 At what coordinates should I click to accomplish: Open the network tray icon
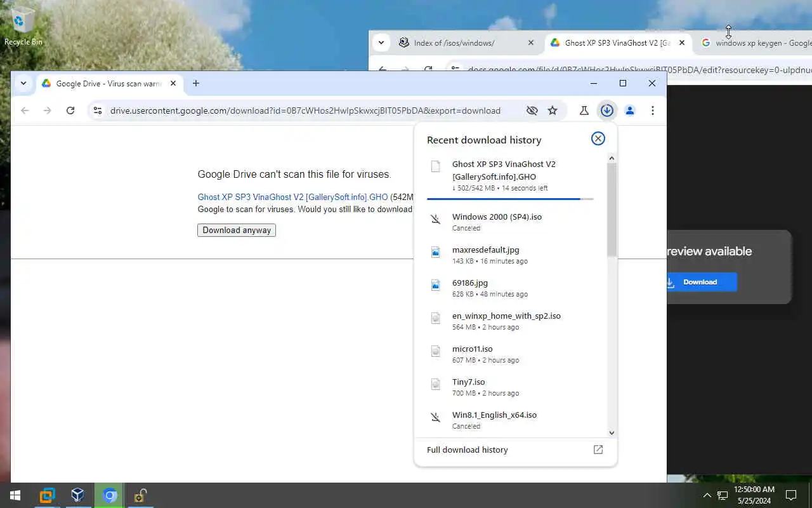pos(723,495)
